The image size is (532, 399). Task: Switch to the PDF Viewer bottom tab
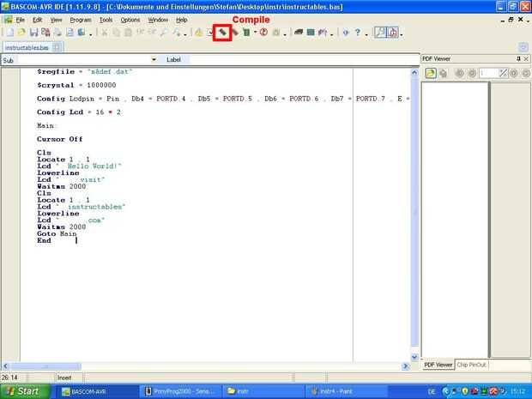pyautogui.click(x=438, y=365)
